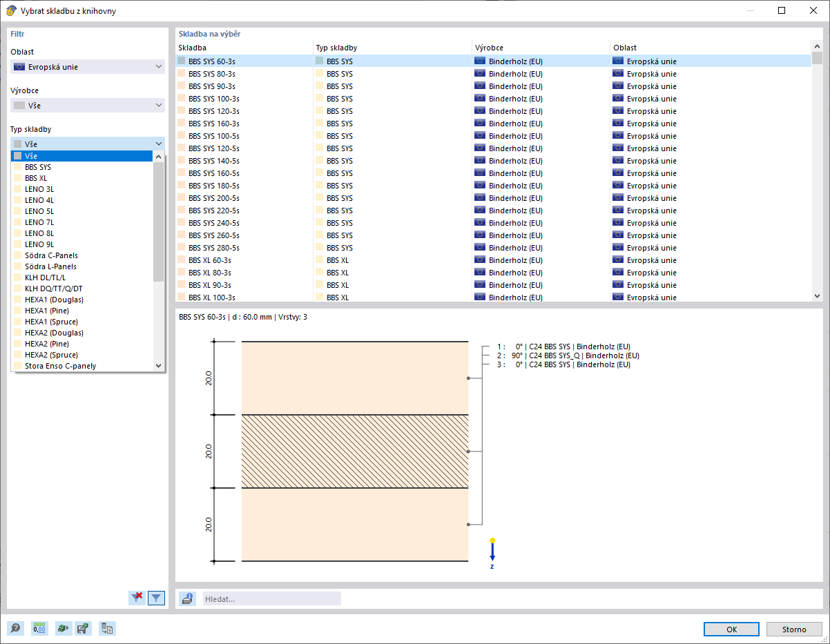Click the dropdown list scroll-down arrow

coord(158,366)
